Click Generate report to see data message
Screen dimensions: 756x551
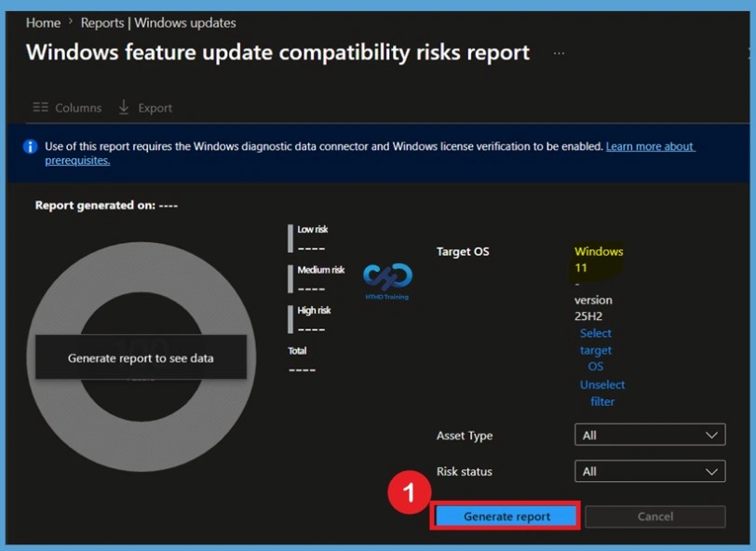[x=141, y=357]
